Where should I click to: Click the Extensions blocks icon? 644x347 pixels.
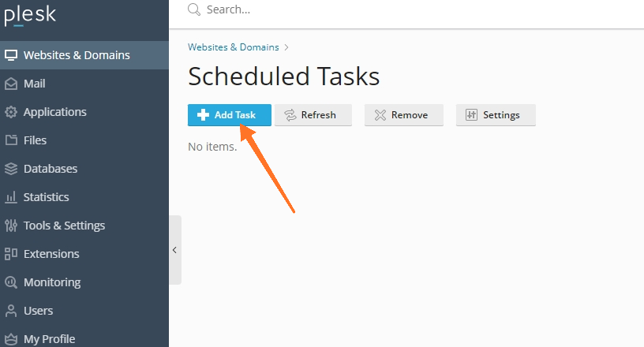click(x=11, y=254)
